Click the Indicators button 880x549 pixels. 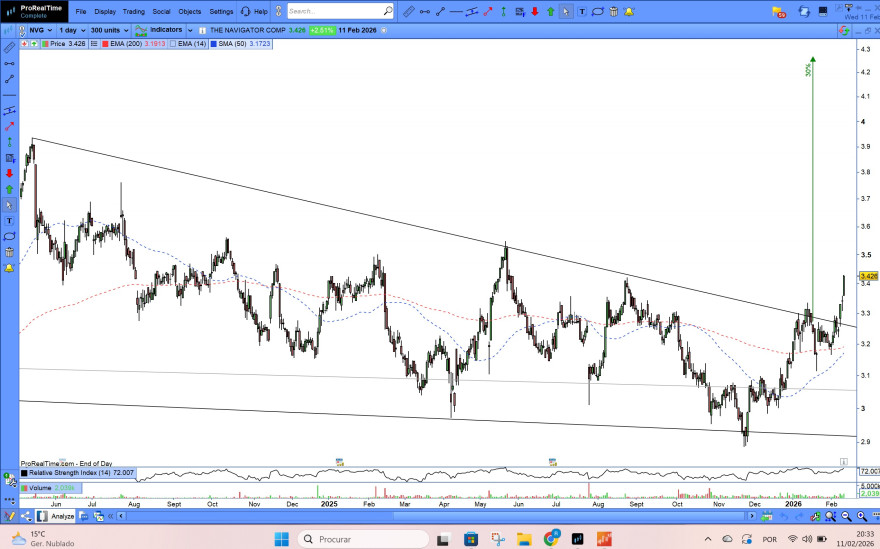(160, 30)
